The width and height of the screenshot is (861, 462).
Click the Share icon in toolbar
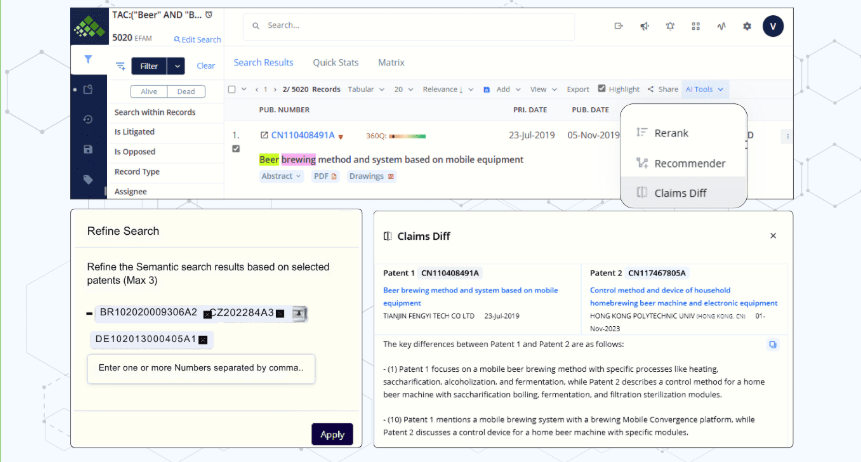click(651, 89)
